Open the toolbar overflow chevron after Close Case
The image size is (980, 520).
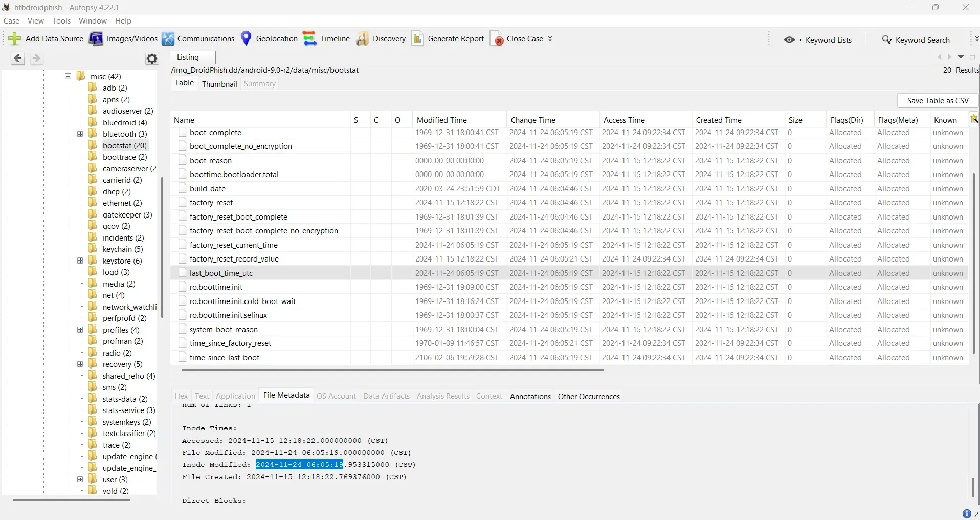550,39
